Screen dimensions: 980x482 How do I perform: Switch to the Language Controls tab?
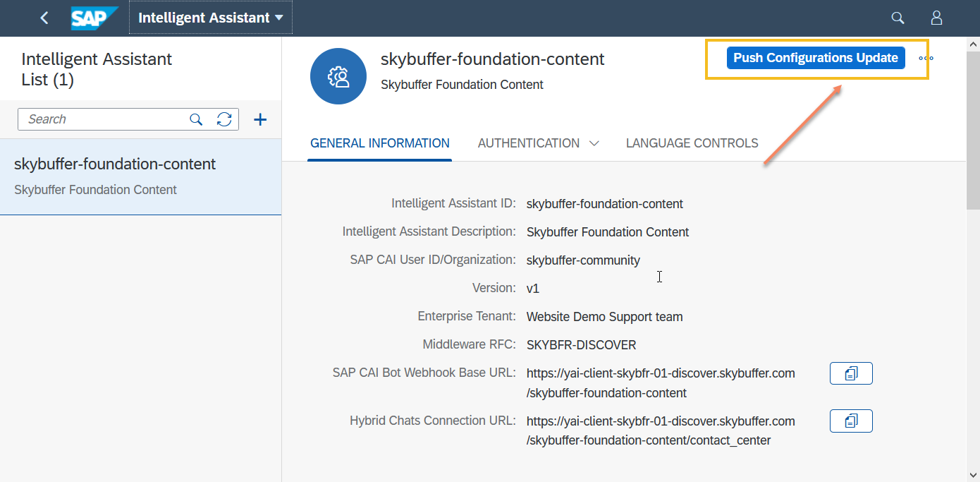coord(692,143)
